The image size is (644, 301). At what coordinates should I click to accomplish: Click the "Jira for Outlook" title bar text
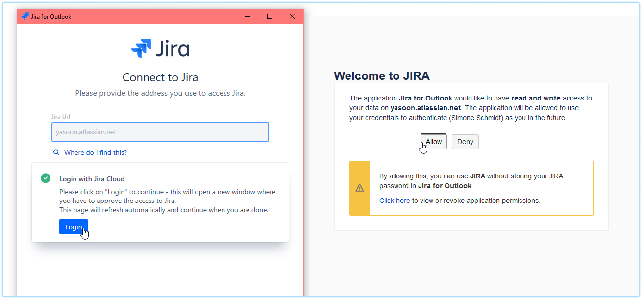coord(51,16)
